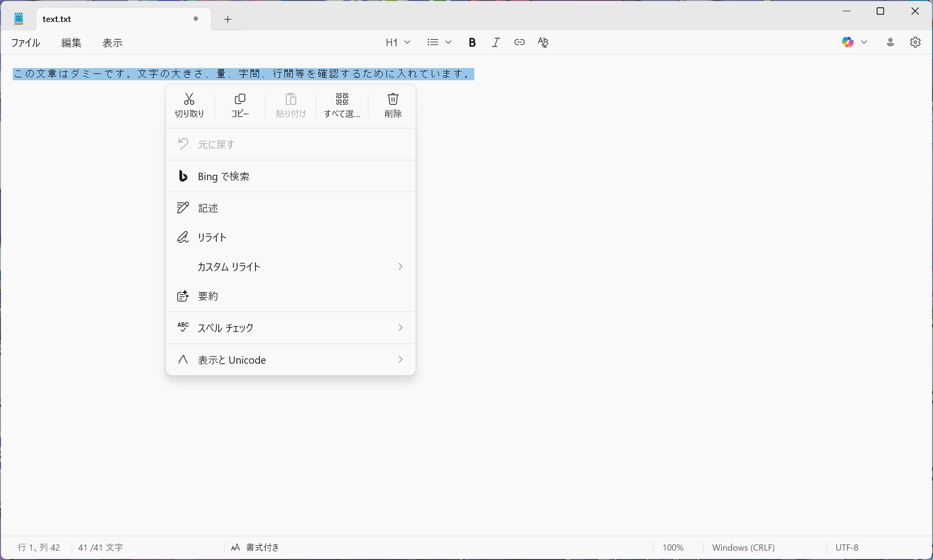Toggle italic formatting
The height and width of the screenshot is (560, 933).
(x=496, y=43)
